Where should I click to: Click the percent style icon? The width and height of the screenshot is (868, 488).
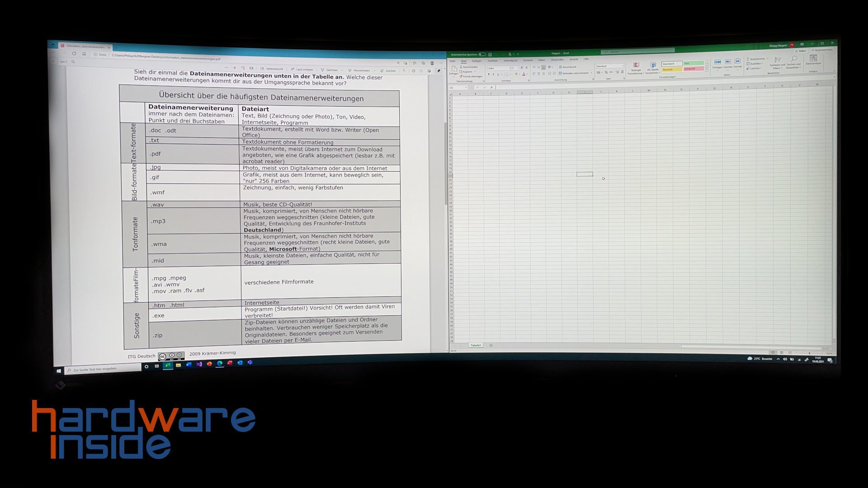point(606,72)
